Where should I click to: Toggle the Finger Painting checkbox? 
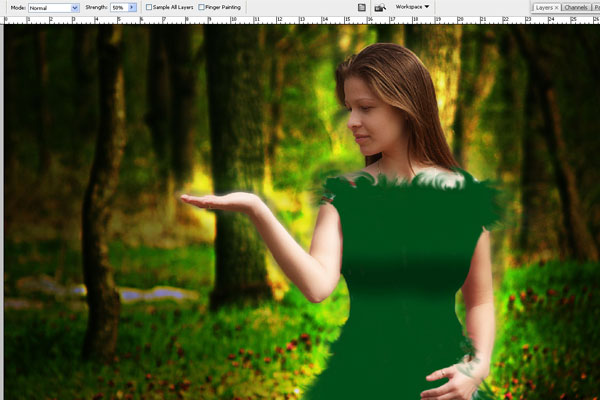coord(201,7)
